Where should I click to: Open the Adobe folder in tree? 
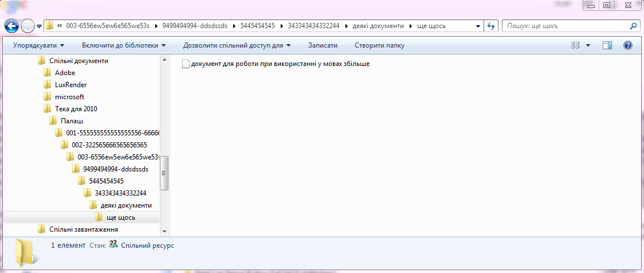coord(65,73)
